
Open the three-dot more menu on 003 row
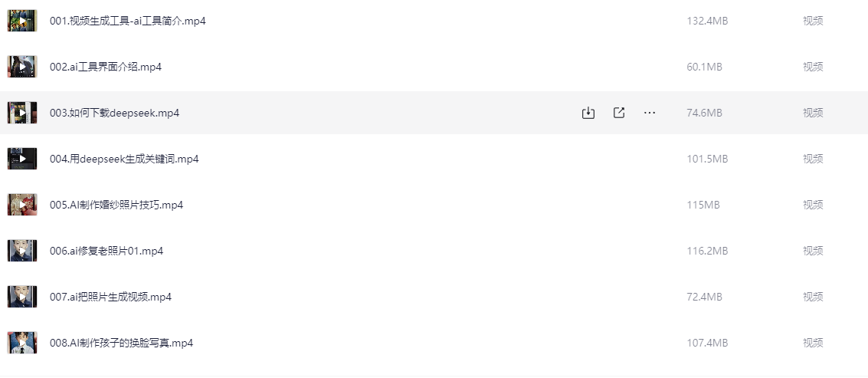650,113
